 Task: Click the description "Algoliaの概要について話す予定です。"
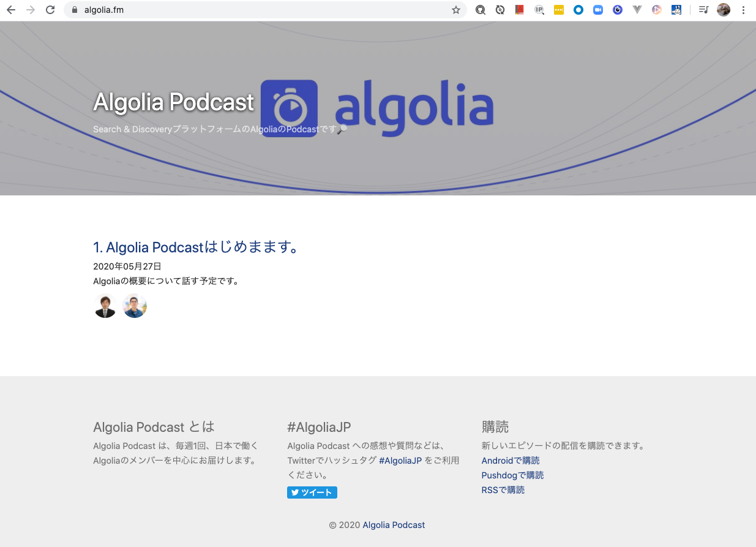pos(166,281)
